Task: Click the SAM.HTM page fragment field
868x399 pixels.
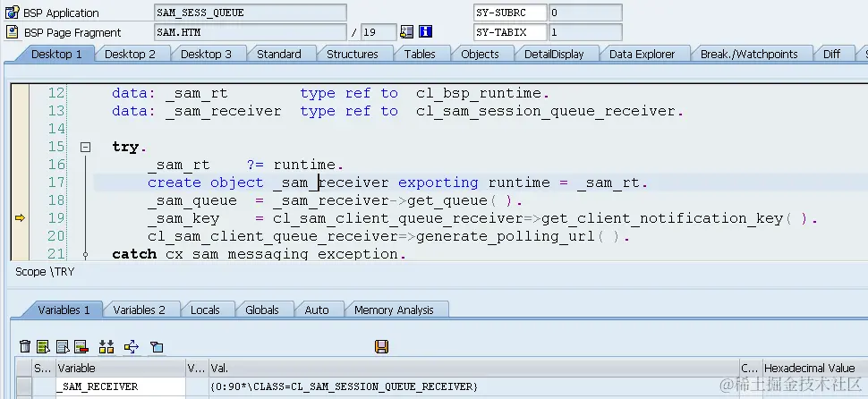Action: [x=251, y=32]
